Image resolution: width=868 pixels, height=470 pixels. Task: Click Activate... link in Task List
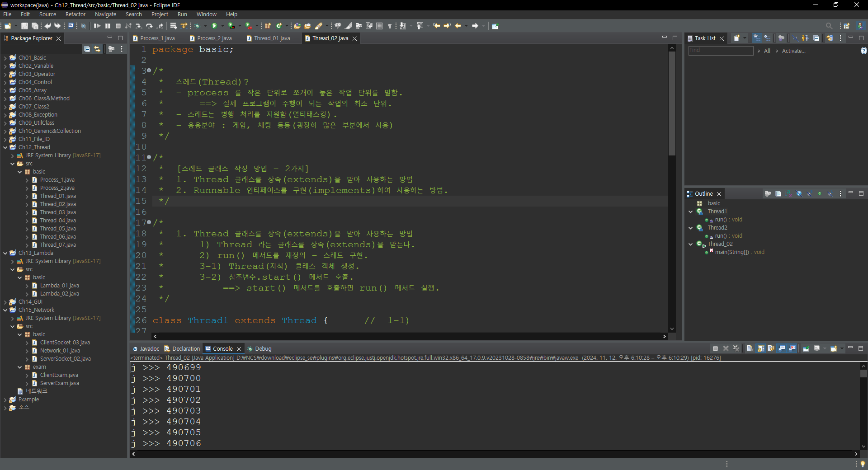[793, 51]
